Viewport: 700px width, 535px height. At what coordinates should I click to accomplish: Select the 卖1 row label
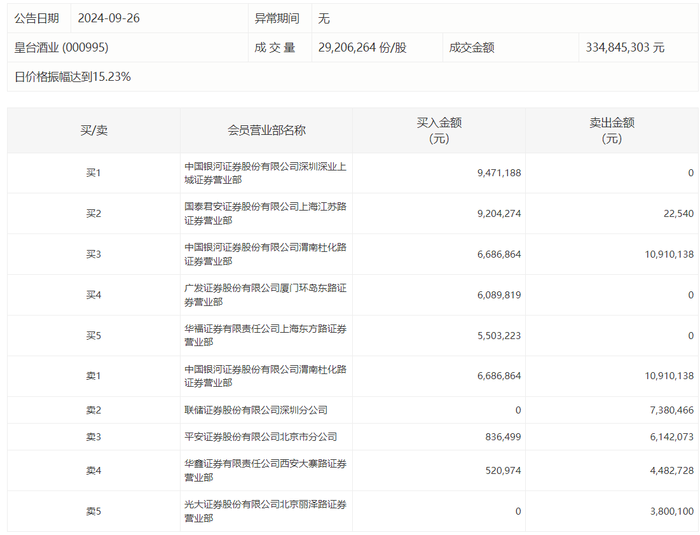pyautogui.click(x=94, y=376)
